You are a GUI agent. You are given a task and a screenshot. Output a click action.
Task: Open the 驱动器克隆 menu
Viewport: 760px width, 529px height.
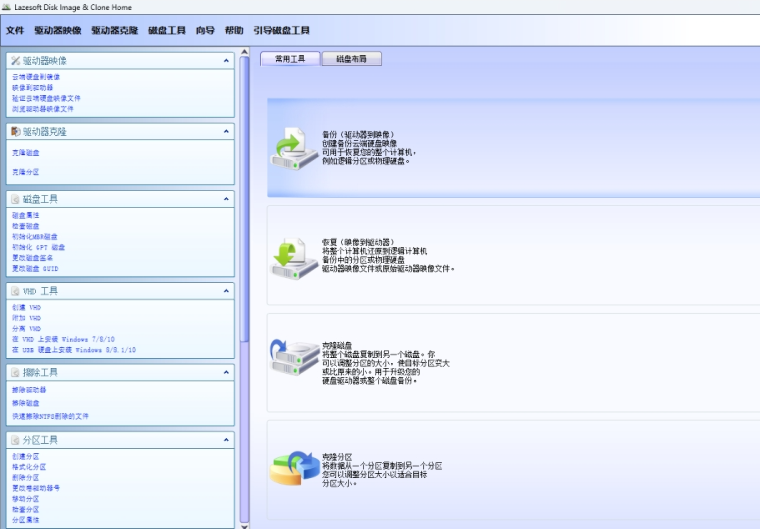115,30
